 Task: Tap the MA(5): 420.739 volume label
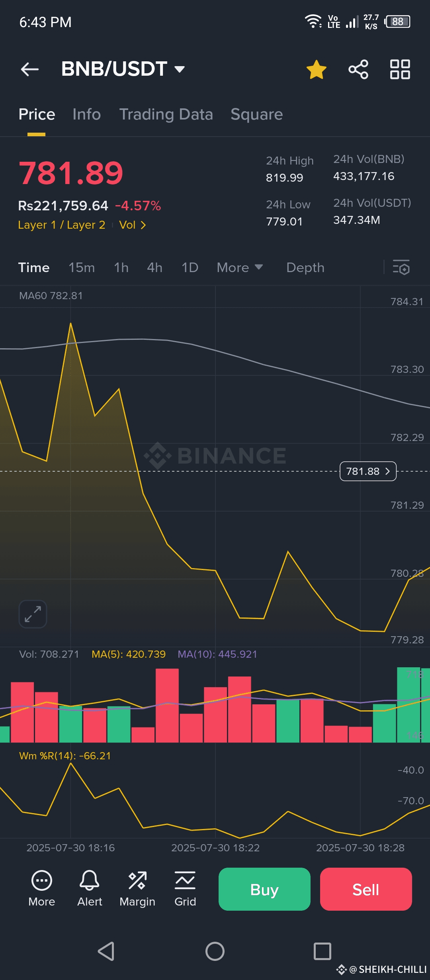point(129,654)
